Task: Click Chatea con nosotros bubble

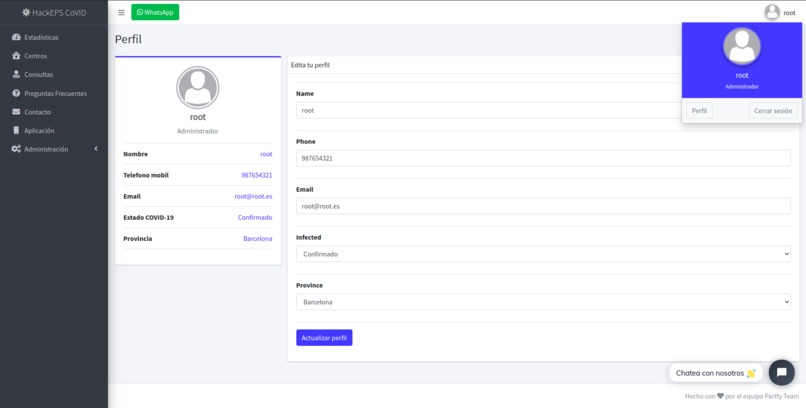Action: [716, 373]
